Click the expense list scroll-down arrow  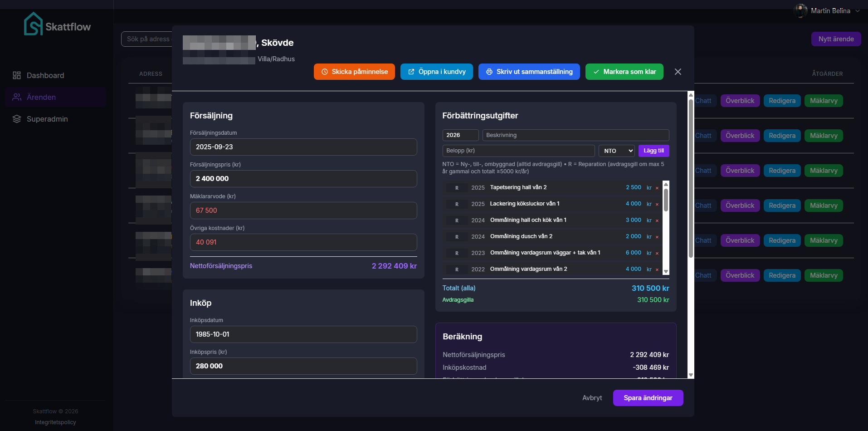pyautogui.click(x=666, y=272)
